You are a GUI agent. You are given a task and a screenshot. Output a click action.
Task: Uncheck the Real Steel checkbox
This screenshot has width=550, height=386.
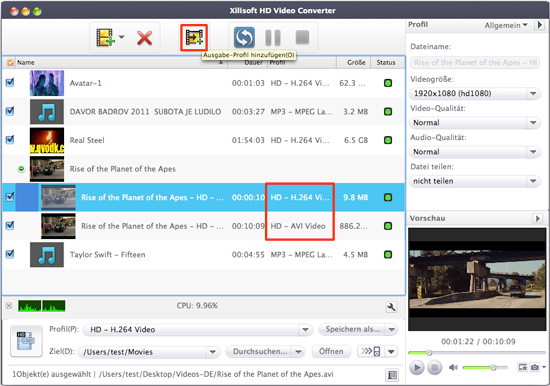click(10, 140)
